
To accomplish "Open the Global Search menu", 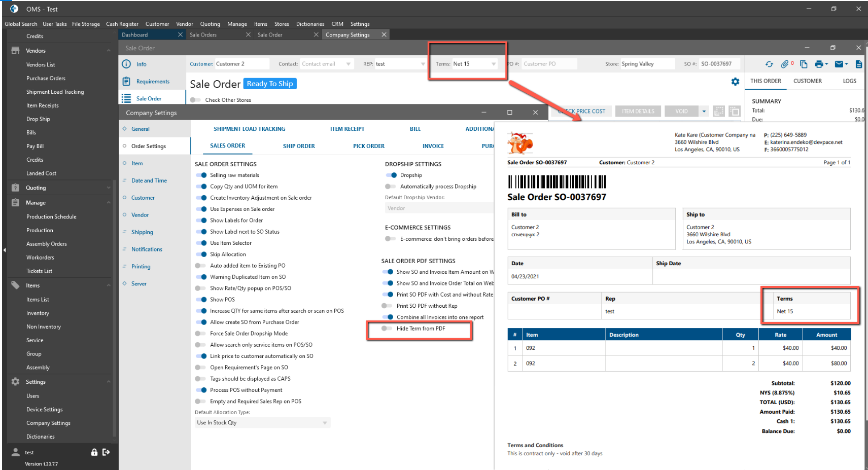I will pyautogui.click(x=21, y=24).
